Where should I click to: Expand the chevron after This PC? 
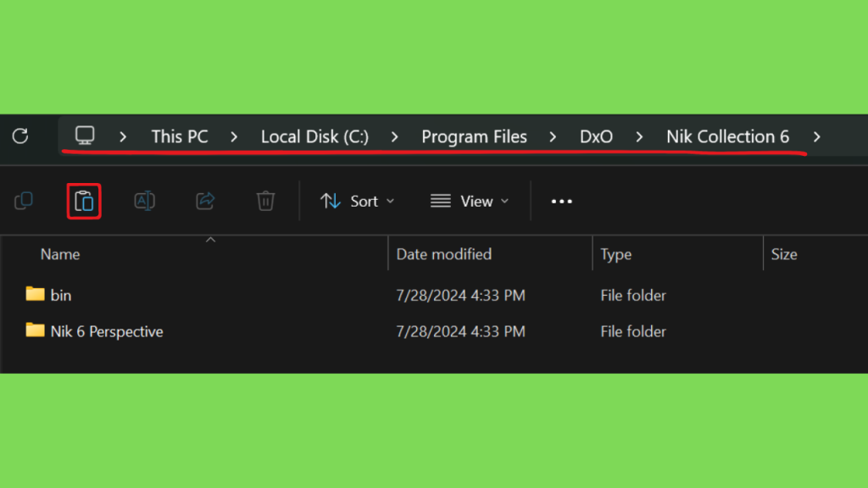tap(234, 136)
